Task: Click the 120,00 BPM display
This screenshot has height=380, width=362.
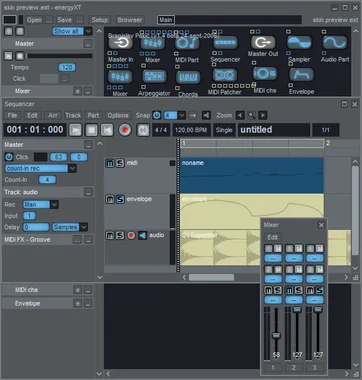Action: pos(191,130)
